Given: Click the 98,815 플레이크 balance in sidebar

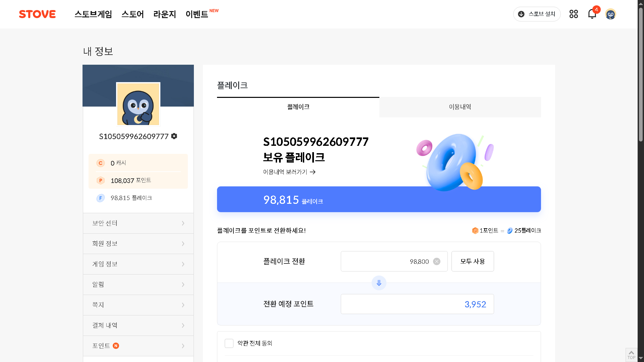Looking at the screenshot, I should pos(131,198).
